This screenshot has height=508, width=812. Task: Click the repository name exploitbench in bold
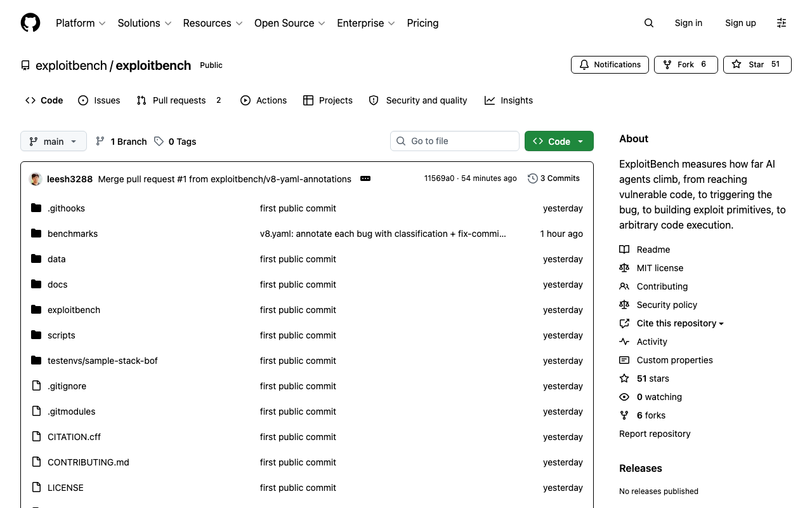click(153, 65)
